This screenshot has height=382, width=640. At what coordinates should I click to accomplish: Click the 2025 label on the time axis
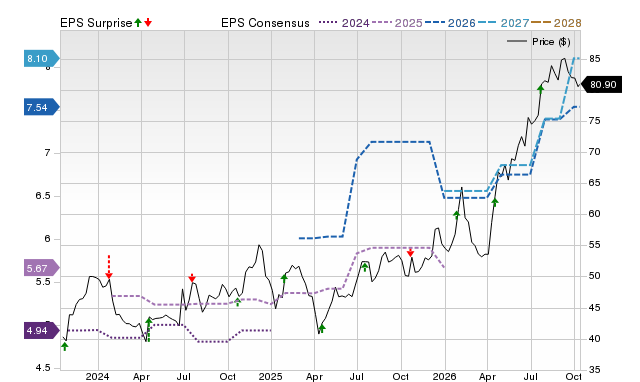[x=271, y=376]
